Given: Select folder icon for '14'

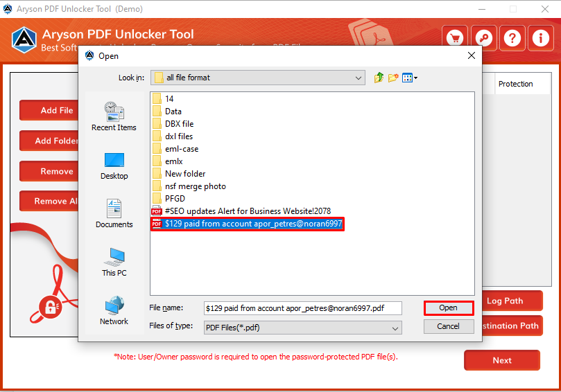Looking at the screenshot, I should click(x=157, y=98).
